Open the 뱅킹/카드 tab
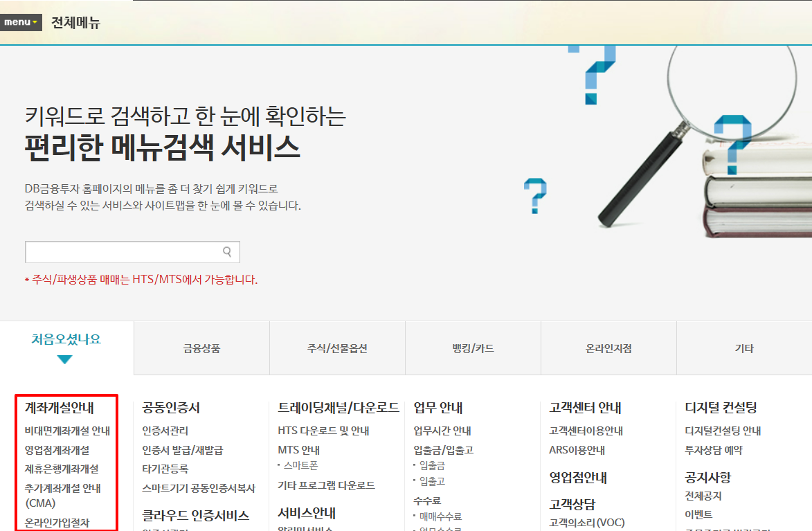This screenshot has height=531, width=812. [472, 348]
